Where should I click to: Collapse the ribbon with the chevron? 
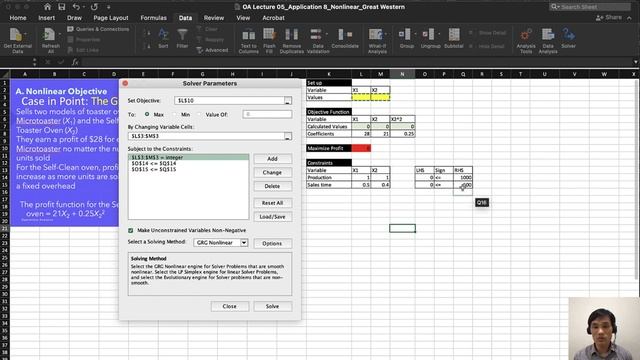(629, 18)
